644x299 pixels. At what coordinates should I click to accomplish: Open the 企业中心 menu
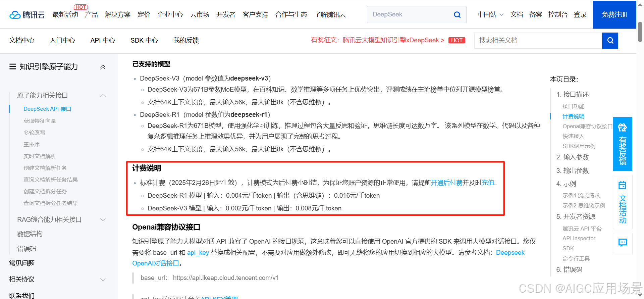coord(170,15)
